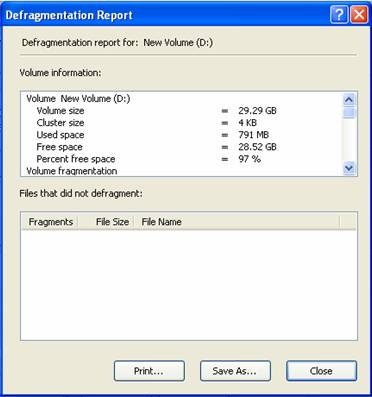Sort by the File Size column header

106,222
